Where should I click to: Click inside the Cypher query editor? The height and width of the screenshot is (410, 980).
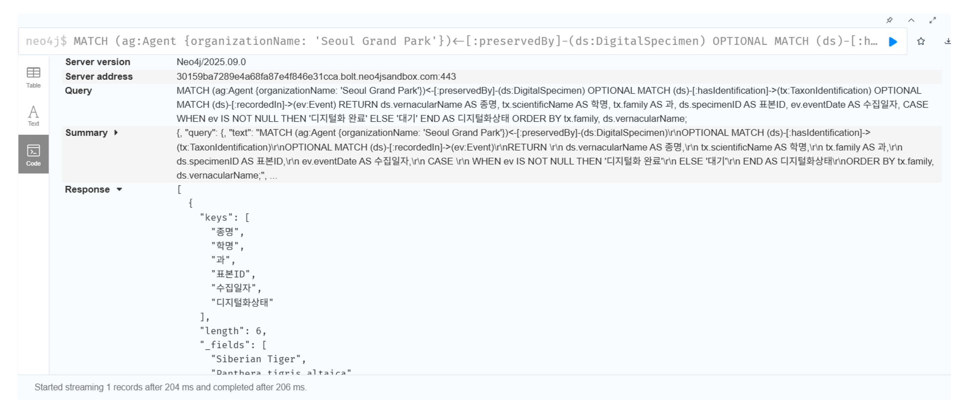(x=457, y=41)
